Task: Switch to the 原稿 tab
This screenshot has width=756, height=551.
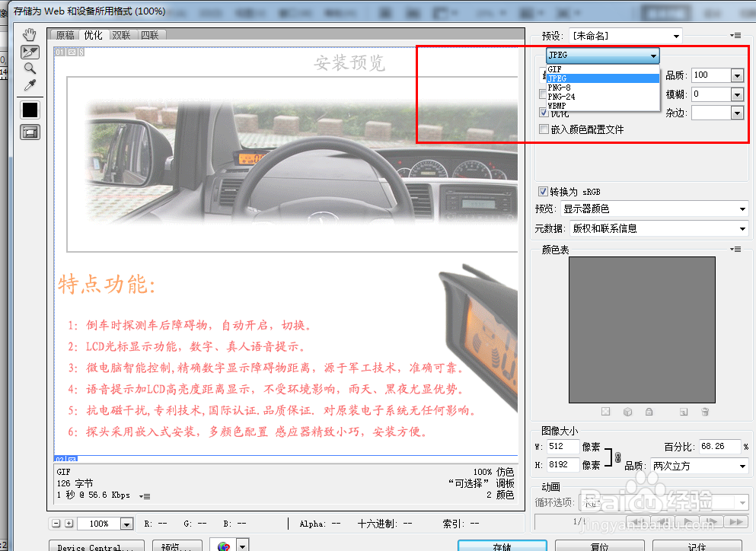Action: [65, 35]
